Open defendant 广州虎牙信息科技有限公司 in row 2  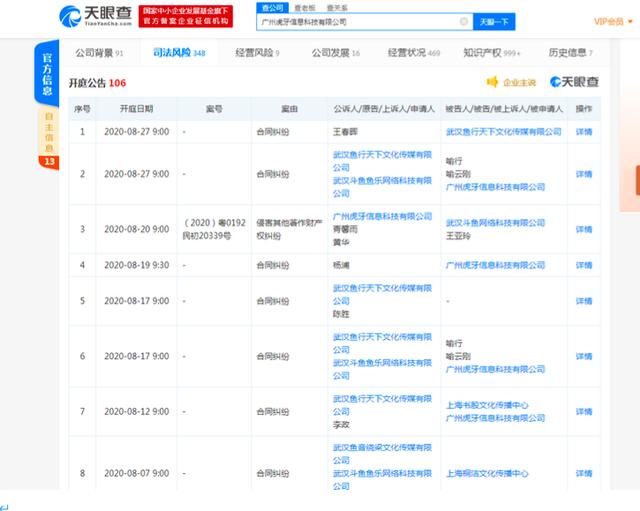496,187
